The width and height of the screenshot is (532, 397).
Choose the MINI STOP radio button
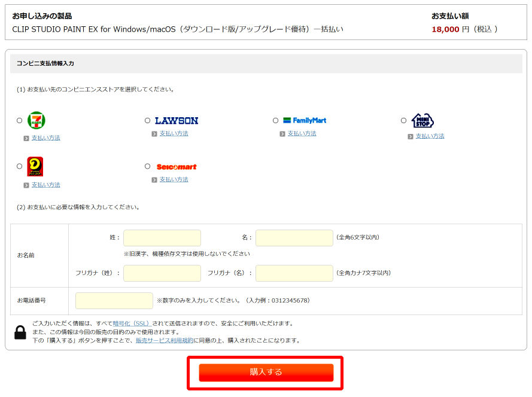403,120
